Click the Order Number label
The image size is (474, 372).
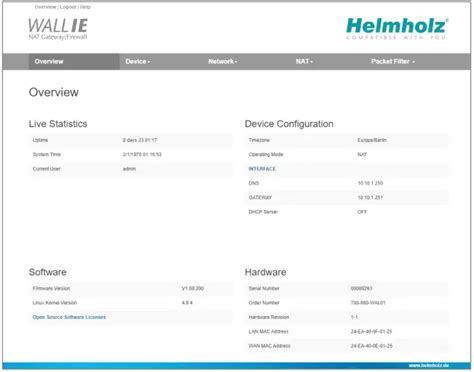(x=264, y=303)
